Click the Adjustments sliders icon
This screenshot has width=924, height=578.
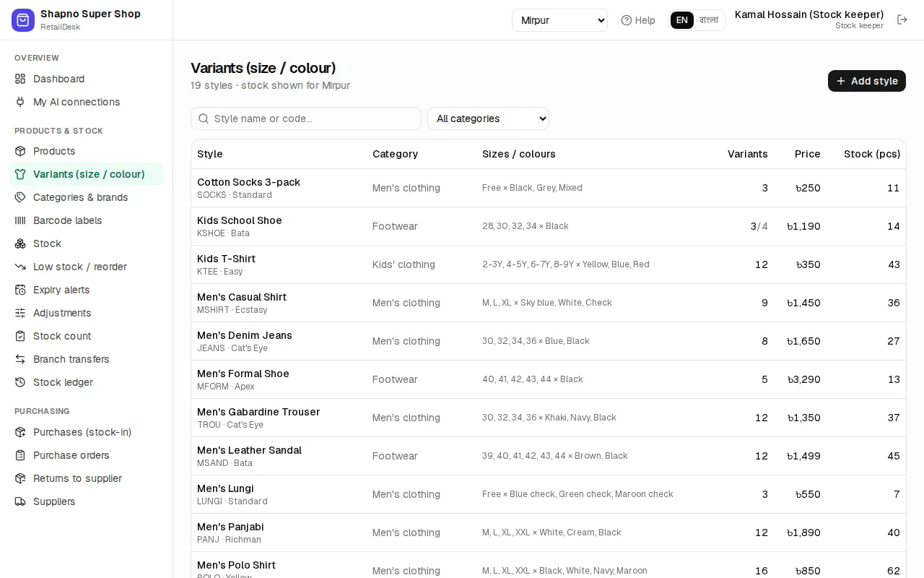(x=20, y=313)
